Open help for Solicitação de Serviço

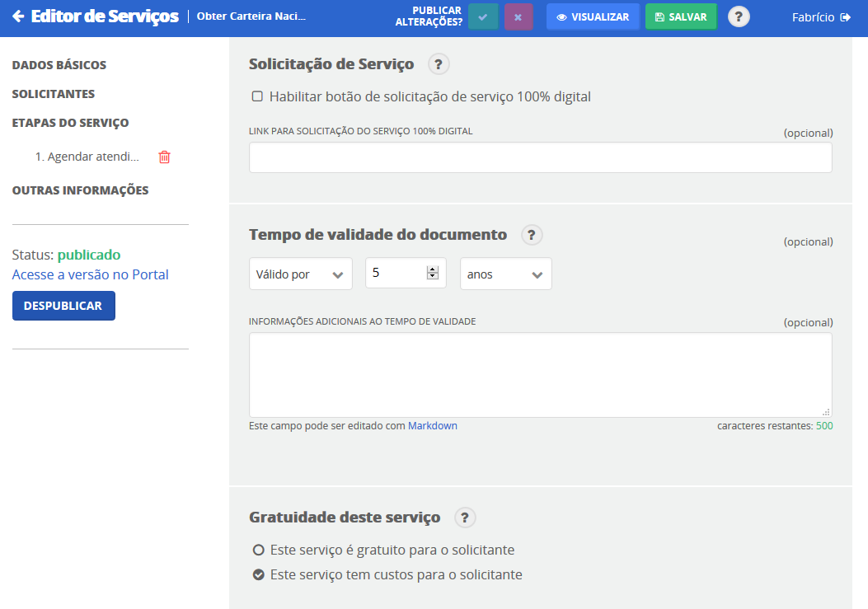point(439,64)
